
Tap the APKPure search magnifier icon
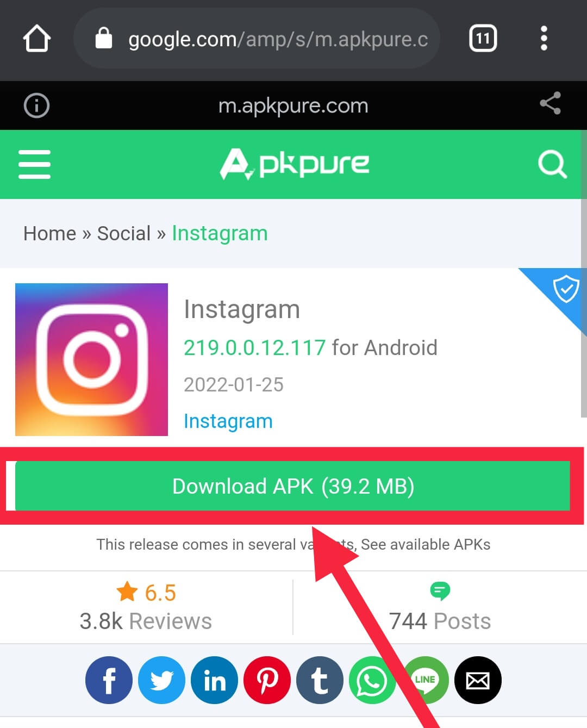coord(552,164)
